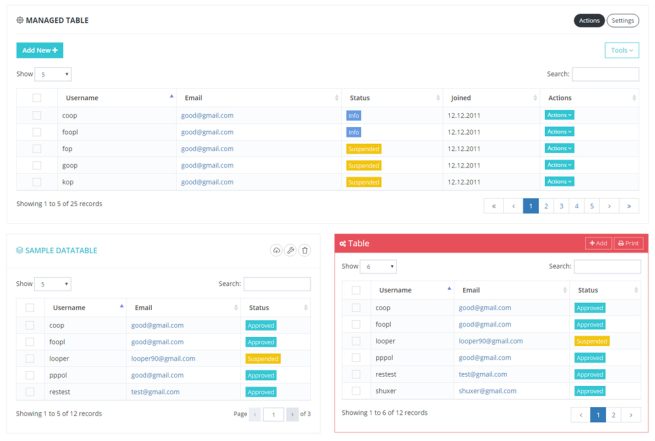This screenshot has width=655, height=441.
Task: Expand Actions dropdown for user fop
Action: 559,149
